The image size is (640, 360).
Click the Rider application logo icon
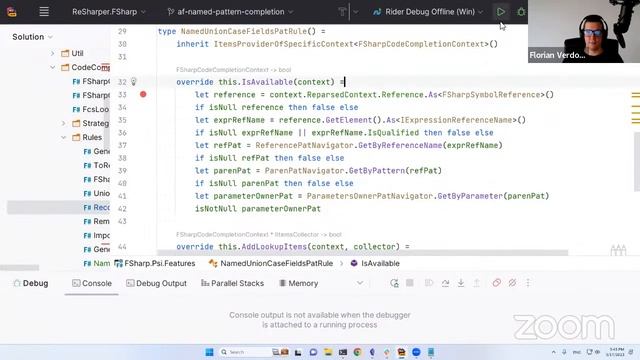(12, 11)
